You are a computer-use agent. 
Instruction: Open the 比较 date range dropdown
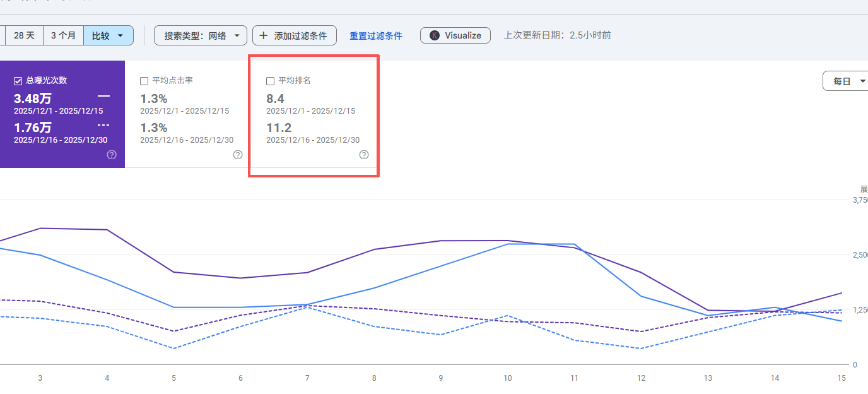pos(108,35)
